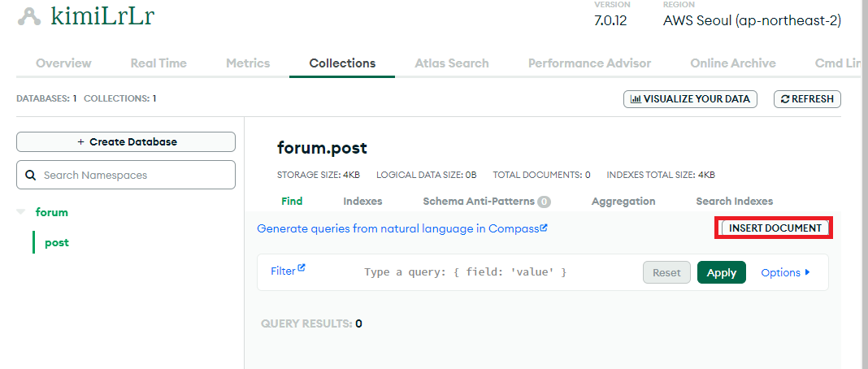Click the QUERY RESULTS: 0 label

tap(311, 323)
